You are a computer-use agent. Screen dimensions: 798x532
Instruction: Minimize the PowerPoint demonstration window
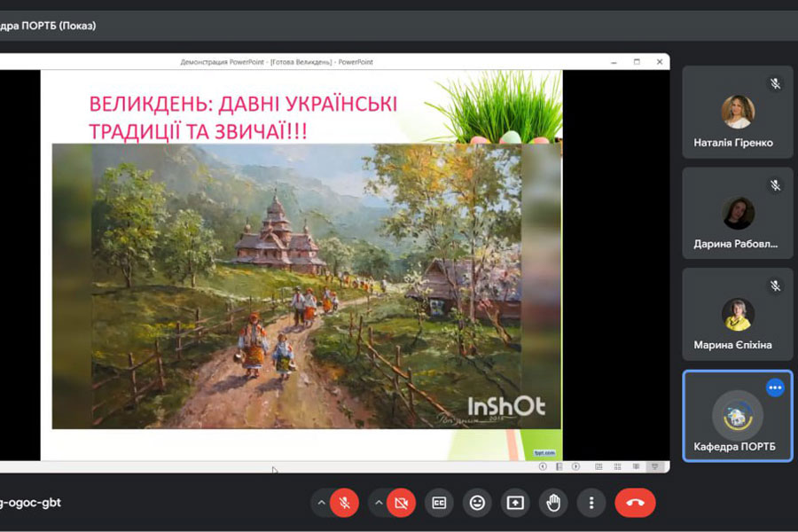coord(614,62)
